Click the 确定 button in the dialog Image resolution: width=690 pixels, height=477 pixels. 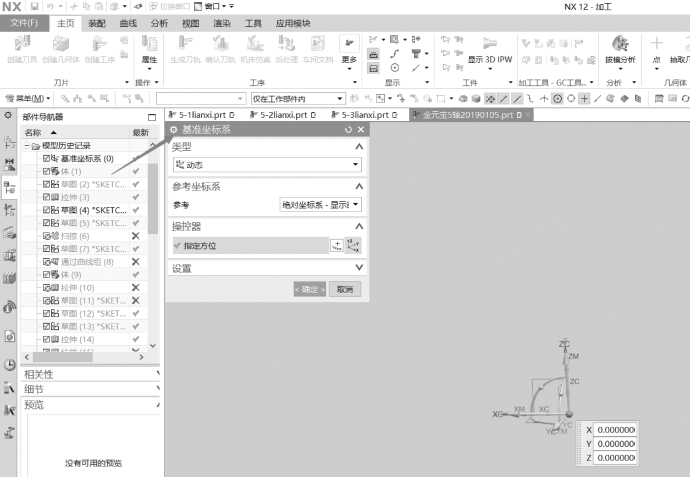click(x=310, y=289)
